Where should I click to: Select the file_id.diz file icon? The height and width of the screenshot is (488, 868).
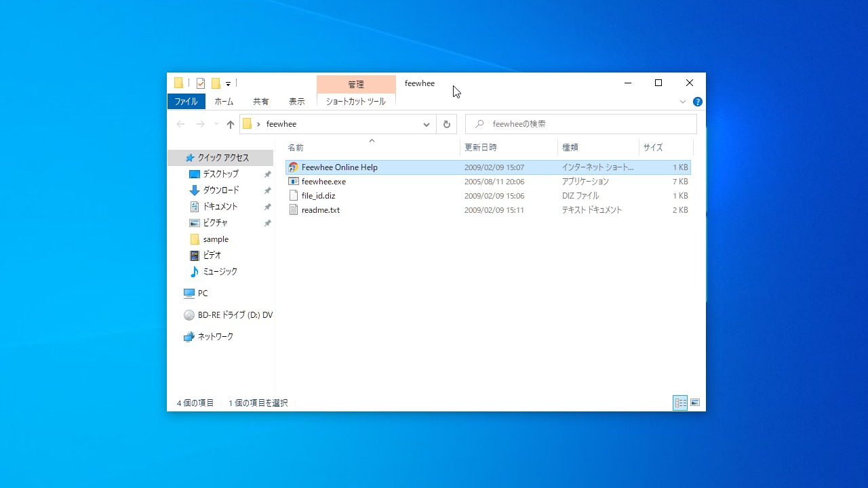[293, 196]
